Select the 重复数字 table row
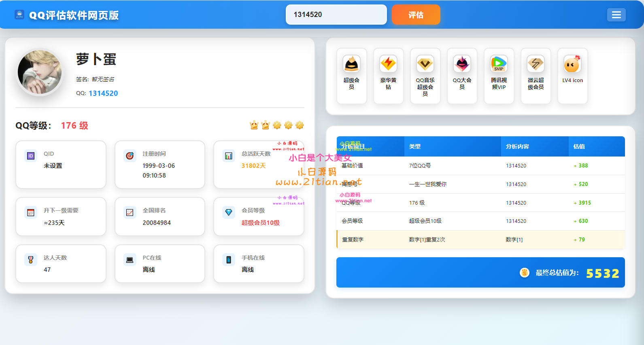The height and width of the screenshot is (345, 644). pos(480,239)
